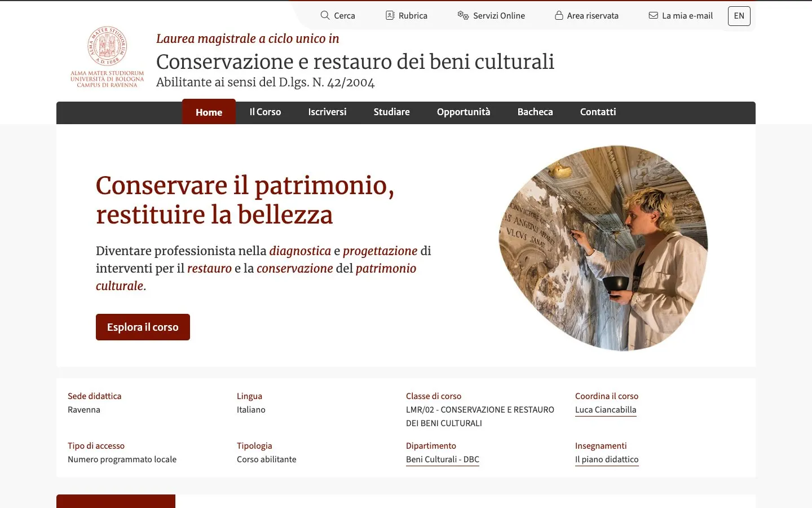This screenshot has width=812, height=508.
Task: Select the Home tab
Action: coord(209,112)
